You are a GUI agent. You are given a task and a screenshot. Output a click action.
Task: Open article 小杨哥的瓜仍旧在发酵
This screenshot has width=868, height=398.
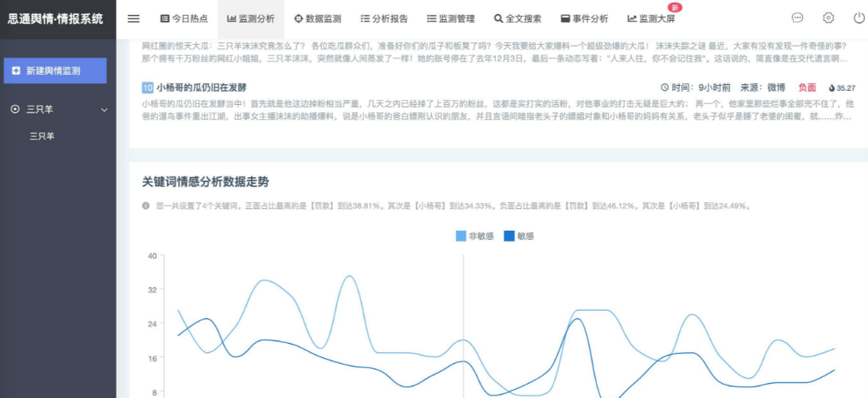pos(201,87)
